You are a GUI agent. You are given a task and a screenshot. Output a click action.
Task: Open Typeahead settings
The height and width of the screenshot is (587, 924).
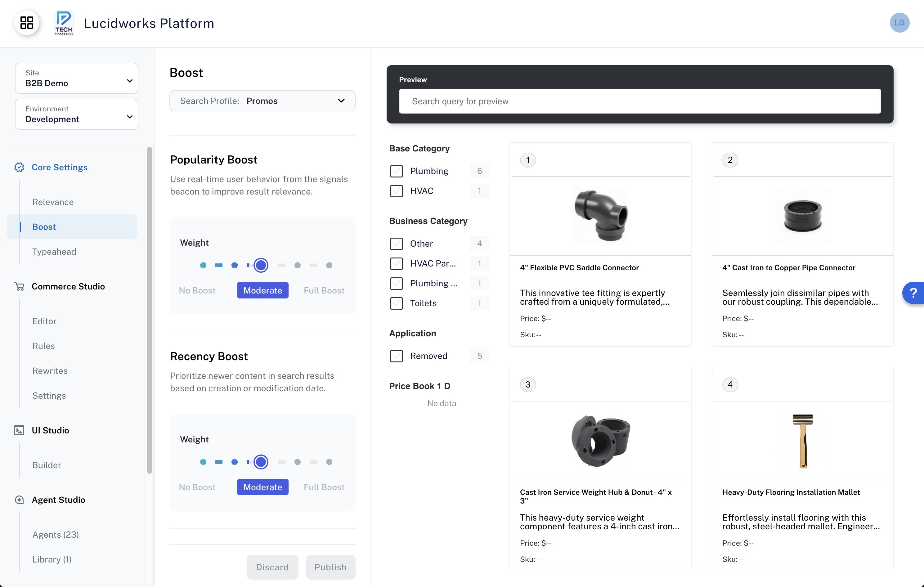tap(54, 251)
